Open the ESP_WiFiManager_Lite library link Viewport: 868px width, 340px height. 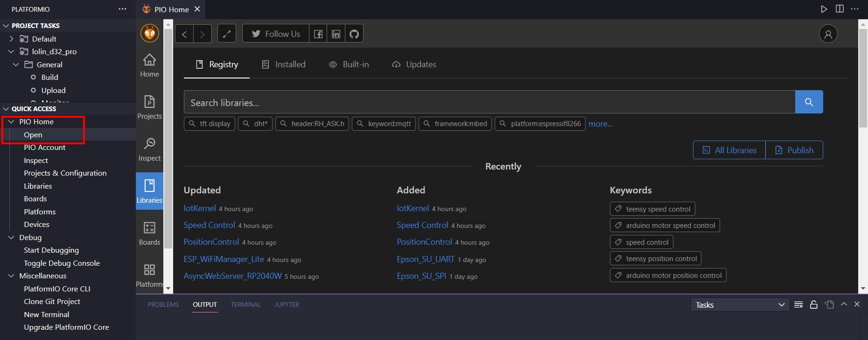pyautogui.click(x=224, y=259)
